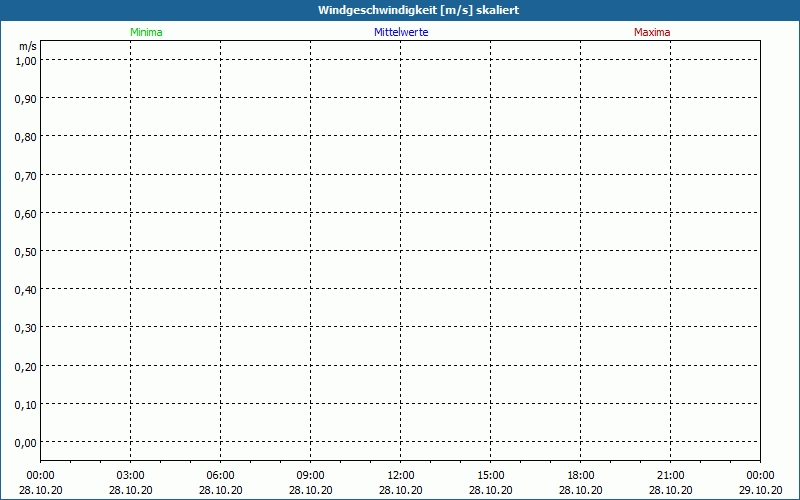800x500 pixels.
Task: Click the green Minima legend label
Action: tap(146, 32)
